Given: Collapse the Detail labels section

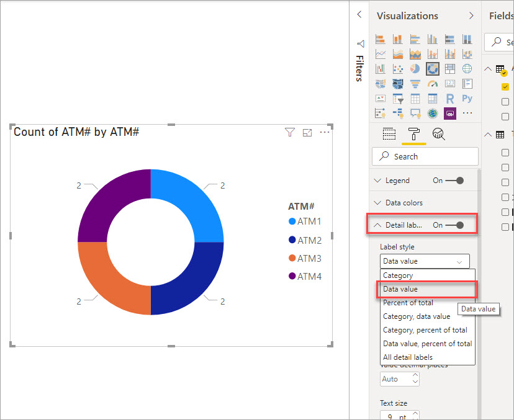Looking at the screenshot, I should 377,225.
